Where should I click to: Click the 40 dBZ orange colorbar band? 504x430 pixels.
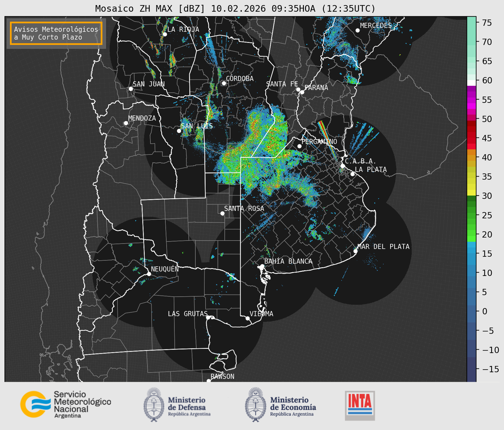pyautogui.click(x=471, y=158)
